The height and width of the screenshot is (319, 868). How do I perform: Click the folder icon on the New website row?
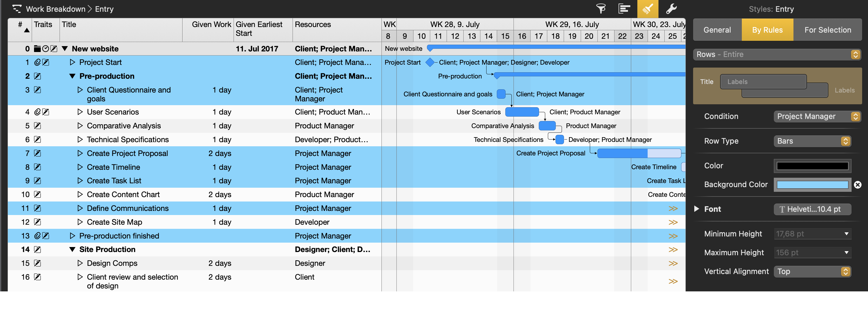point(37,48)
